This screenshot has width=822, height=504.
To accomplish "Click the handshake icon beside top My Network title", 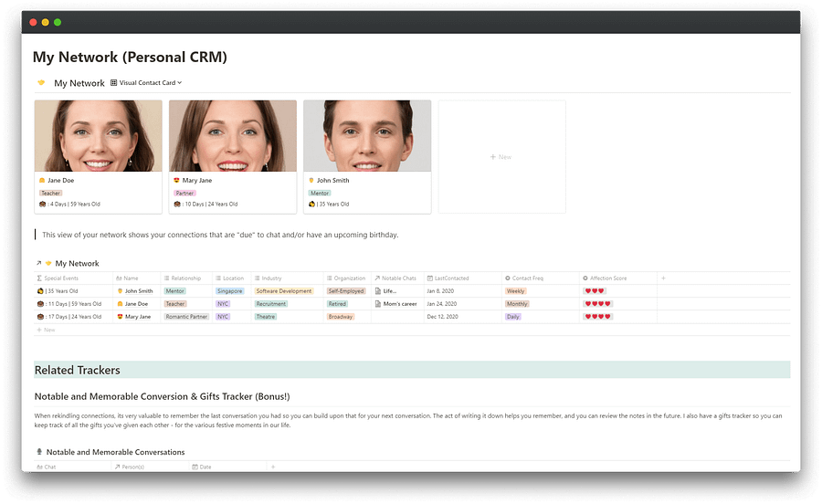I will (x=41, y=82).
